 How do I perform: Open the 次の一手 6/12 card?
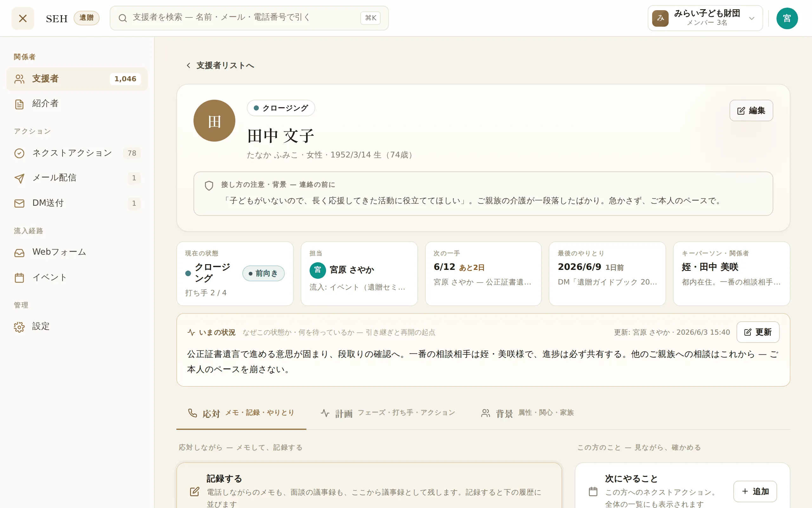click(x=483, y=273)
